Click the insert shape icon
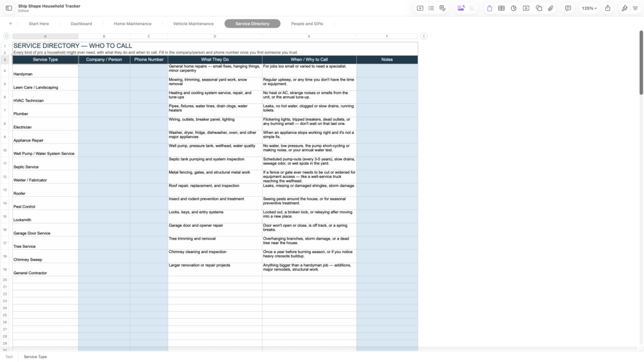The width and height of the screenshot is (644, 362). [538, 8]
